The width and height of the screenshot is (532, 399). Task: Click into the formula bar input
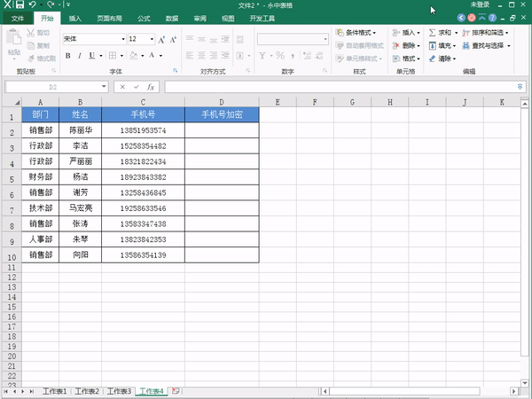point(345,87)
